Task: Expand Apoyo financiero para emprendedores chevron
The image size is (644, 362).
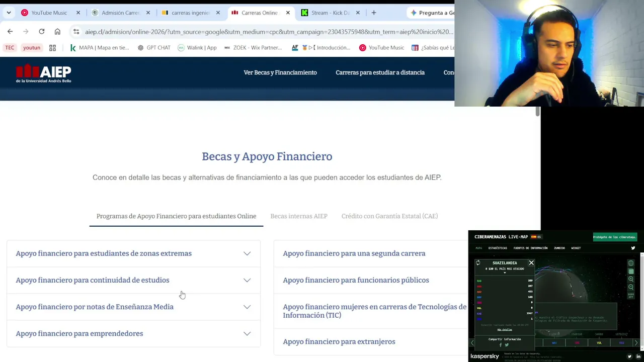Action: (x=247, y=333)
